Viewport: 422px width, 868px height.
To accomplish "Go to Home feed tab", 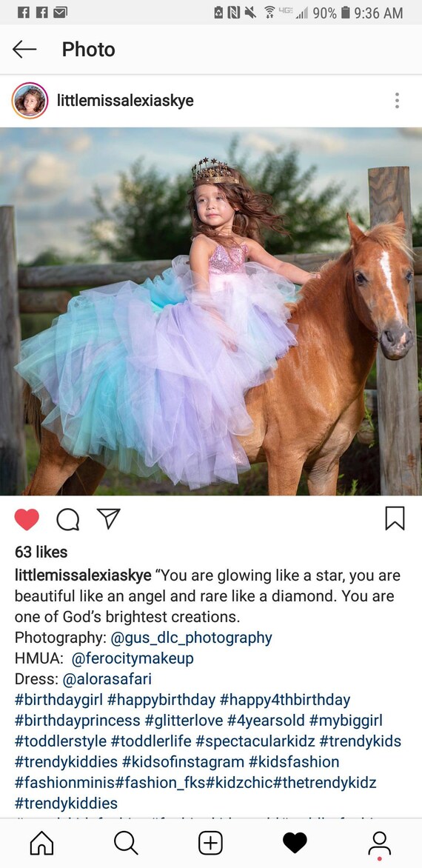I will [x=42, y=843].
